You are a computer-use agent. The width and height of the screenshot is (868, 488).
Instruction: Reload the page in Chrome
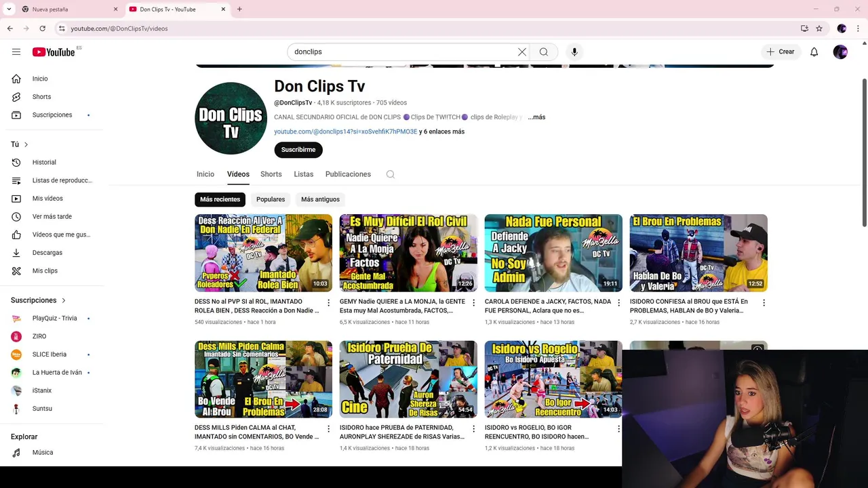[42, 28]
